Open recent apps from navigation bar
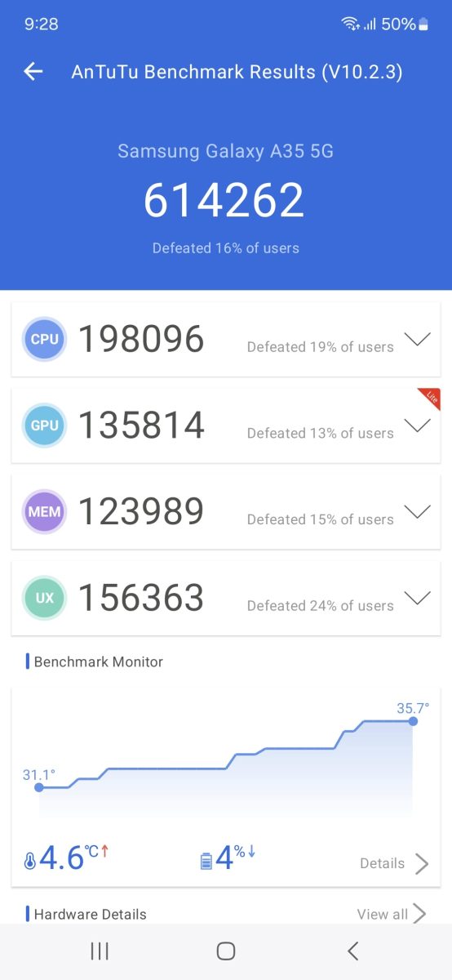 100,951
